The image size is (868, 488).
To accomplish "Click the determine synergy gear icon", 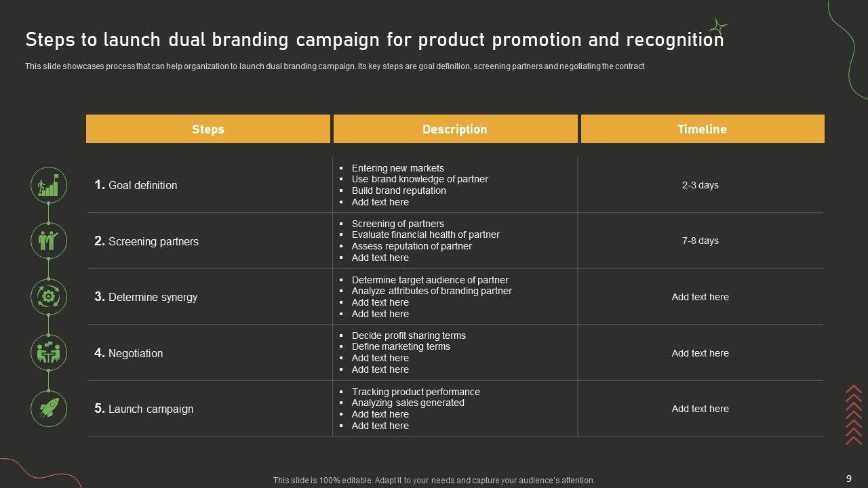I will pos(49,297).
